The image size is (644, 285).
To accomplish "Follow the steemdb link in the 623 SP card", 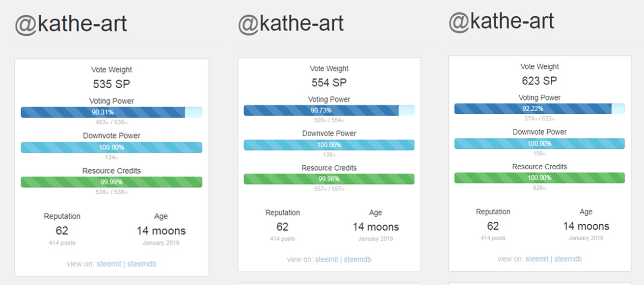I will (568, 258).
